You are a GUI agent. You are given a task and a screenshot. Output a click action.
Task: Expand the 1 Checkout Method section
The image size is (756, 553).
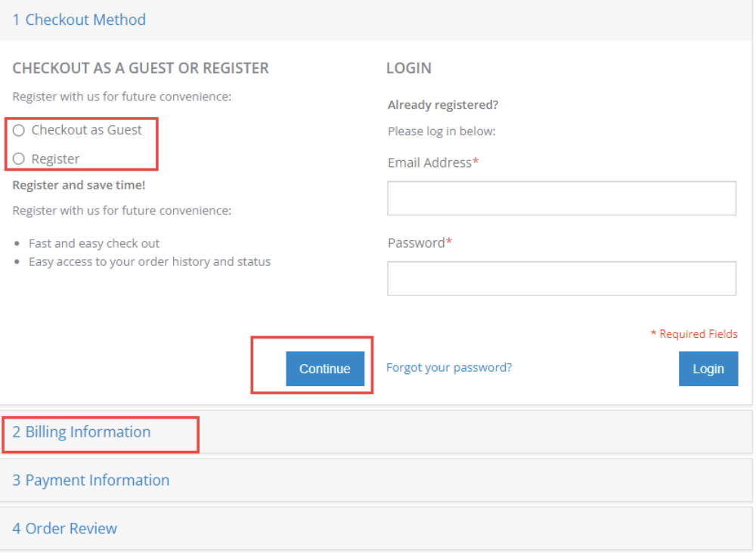(79, 20)
